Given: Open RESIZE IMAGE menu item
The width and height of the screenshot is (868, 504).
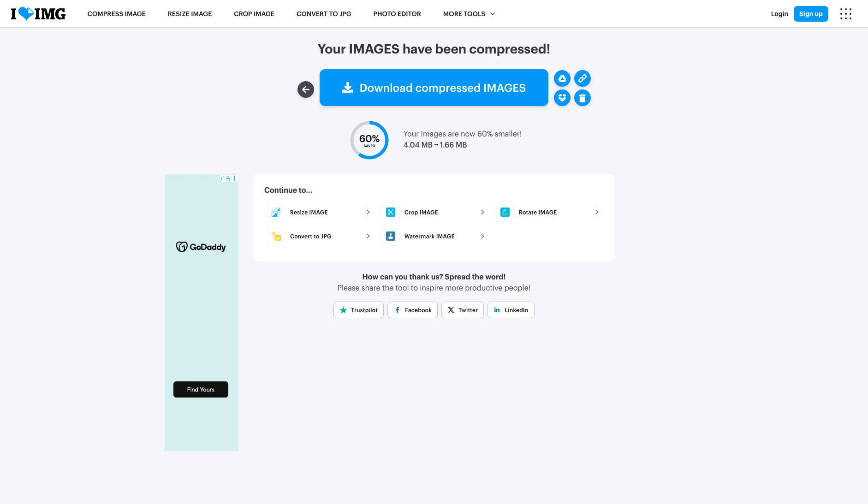Looking at the screenshot, I should pyautogui.click(x=190, y=14).
